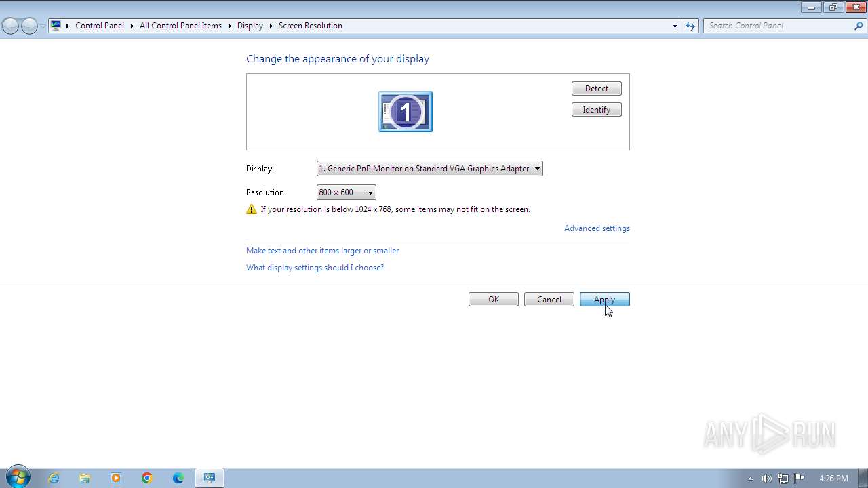
Task: Click the Identify button
Action: (597, 110)
